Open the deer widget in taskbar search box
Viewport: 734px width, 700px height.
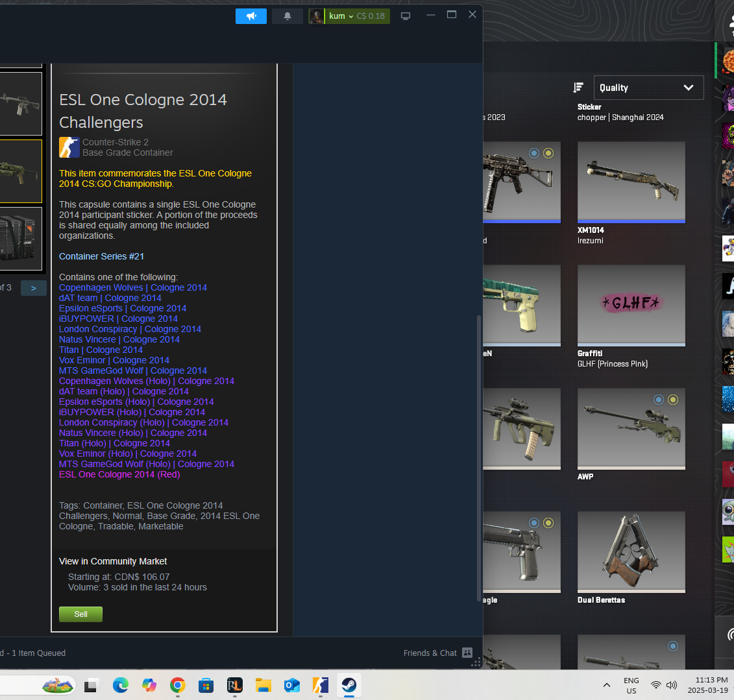58,686
